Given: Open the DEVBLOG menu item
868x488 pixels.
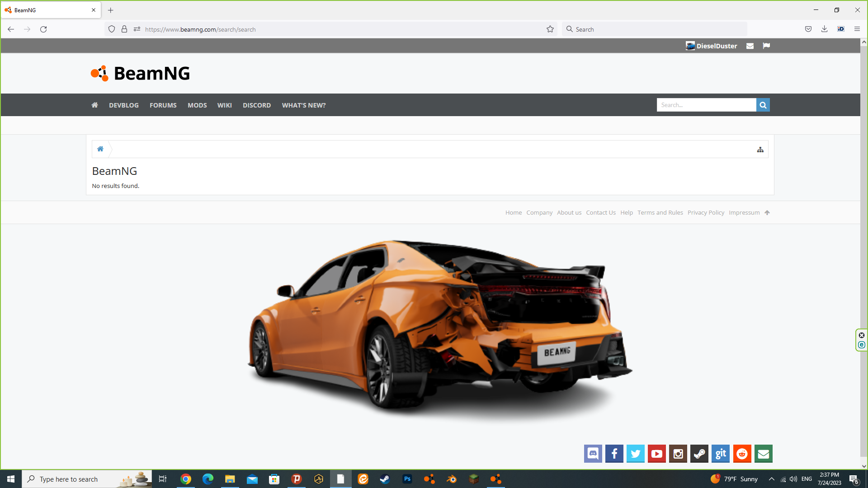Looking at the screenshot, I should [x=123, y=105].
